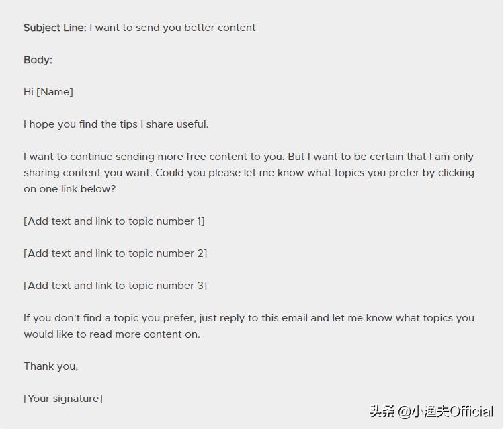Click the "Subject Line:" label
This screenshot has height=429, width=504.
point(55,28)
